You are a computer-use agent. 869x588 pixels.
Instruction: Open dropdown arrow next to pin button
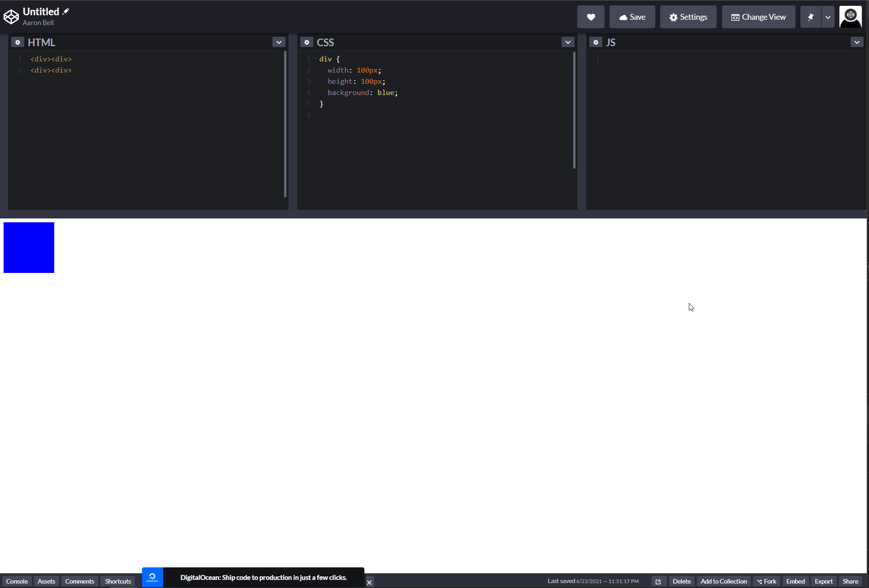pos(828,17)
